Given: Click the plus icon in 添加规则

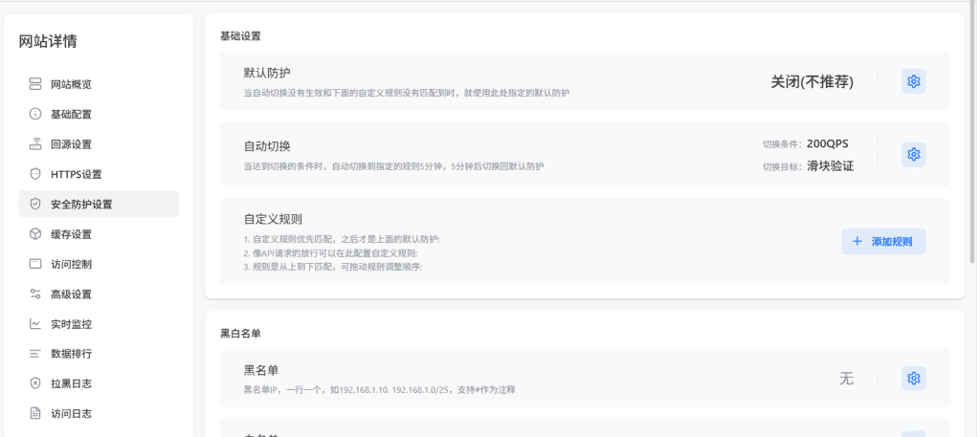Looking at the screenshot, I should point(857,242).
